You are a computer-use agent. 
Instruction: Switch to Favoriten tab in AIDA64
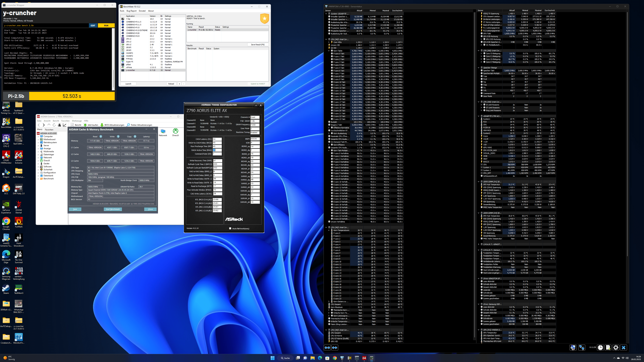(x=49, y=130)
